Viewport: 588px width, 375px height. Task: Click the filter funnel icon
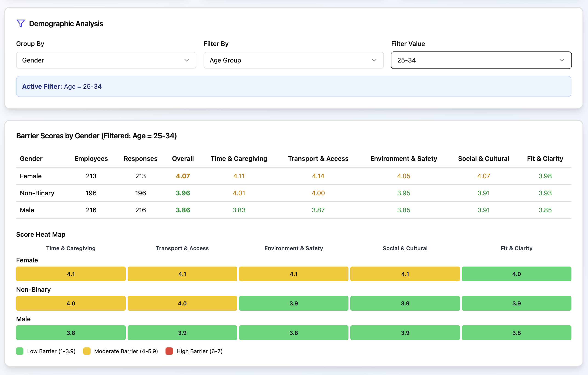[x=20, y=23]
